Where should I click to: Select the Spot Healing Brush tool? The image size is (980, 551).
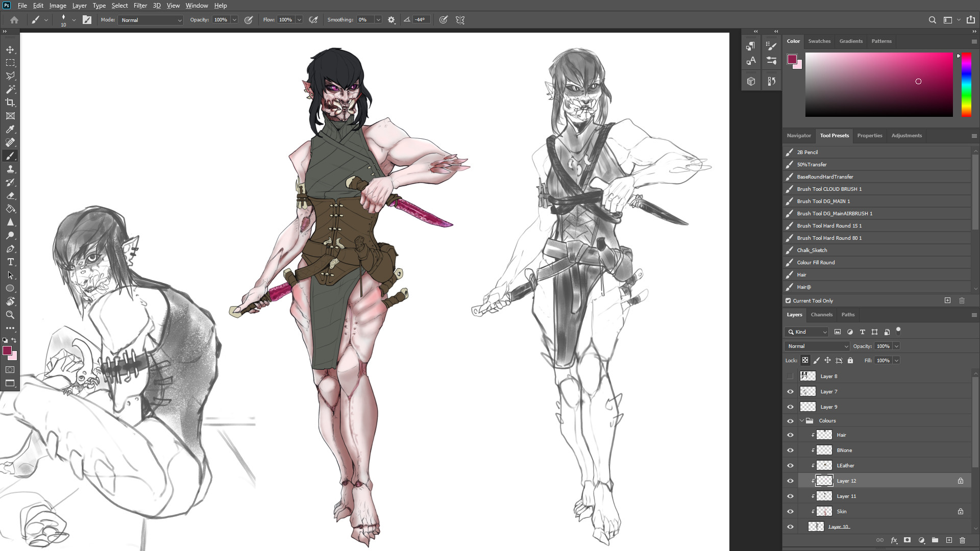point(10,142)
